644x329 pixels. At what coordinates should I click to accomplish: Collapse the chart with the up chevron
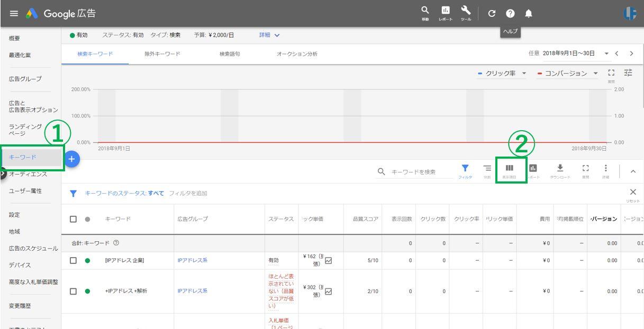point(633,172)
